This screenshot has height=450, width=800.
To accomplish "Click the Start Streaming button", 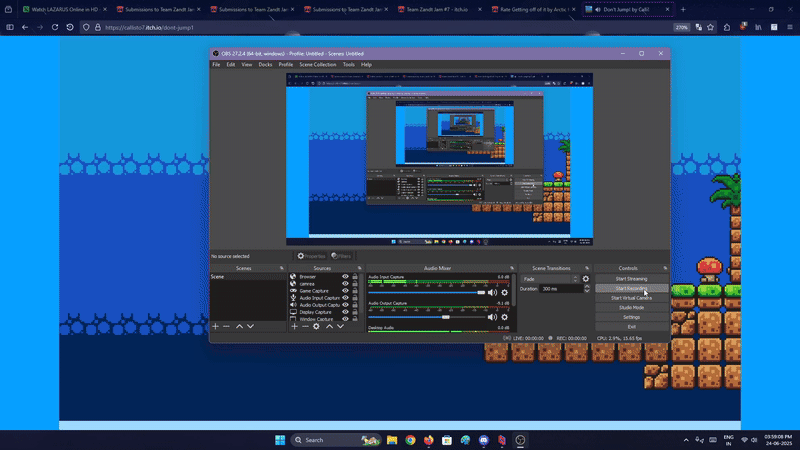I will click(x=631, y=279).
